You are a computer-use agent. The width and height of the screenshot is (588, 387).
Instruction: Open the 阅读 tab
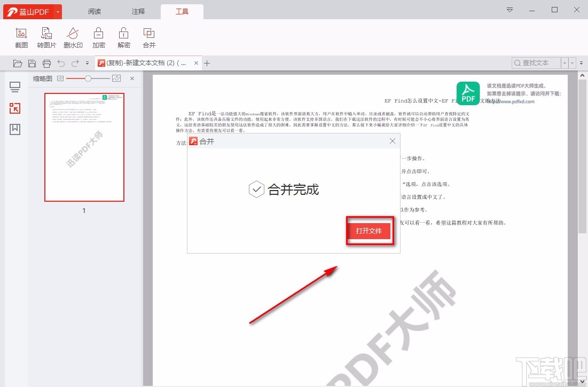click(95, 12)
